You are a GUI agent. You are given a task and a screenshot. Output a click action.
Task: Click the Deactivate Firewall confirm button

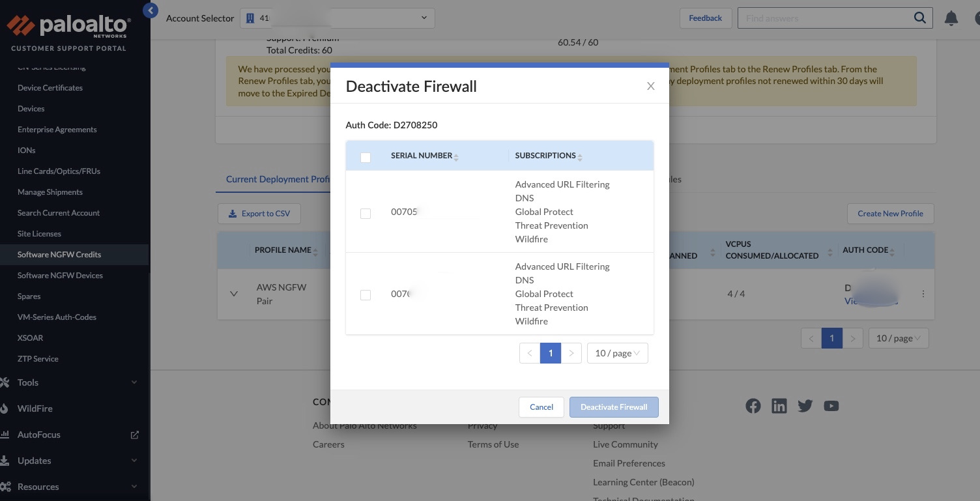click(x=614, y=407)
